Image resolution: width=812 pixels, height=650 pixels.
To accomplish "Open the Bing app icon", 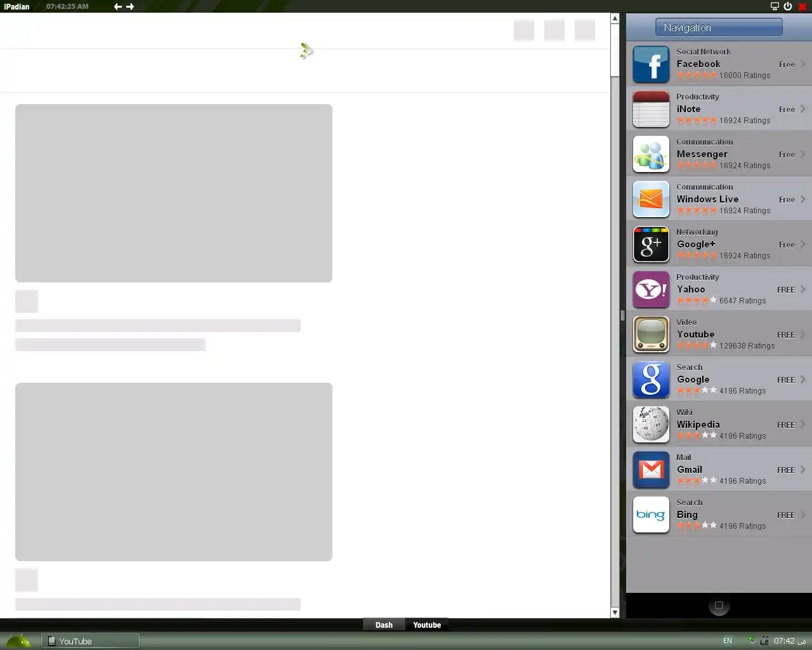I will click(x=651, y=515).
